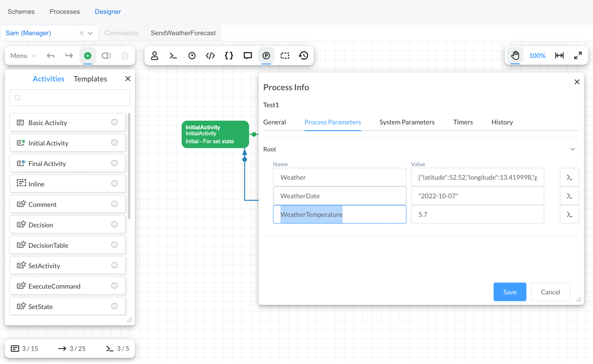Open the Logs history icon
This screenshot has width=593, height=364.
303,56
